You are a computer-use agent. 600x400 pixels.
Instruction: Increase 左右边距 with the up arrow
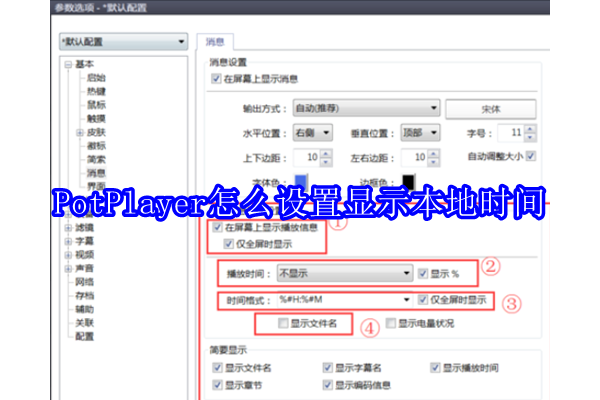434,153
